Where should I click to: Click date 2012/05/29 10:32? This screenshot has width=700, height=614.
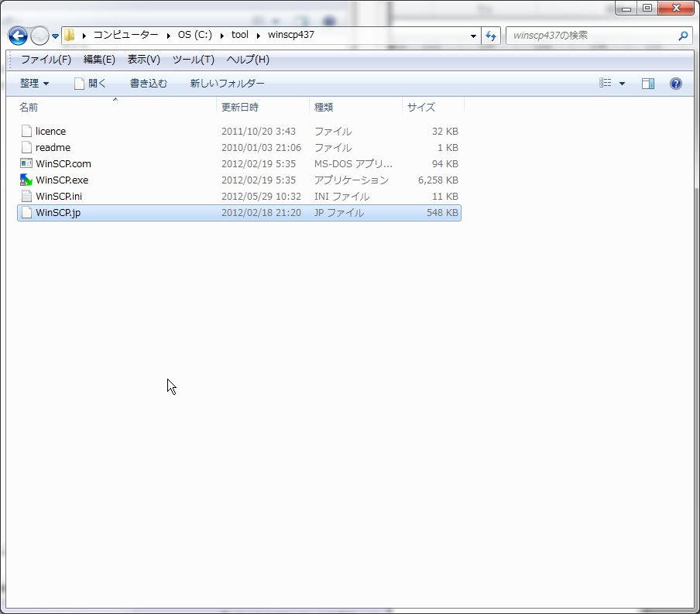click(x=261, y=197)
